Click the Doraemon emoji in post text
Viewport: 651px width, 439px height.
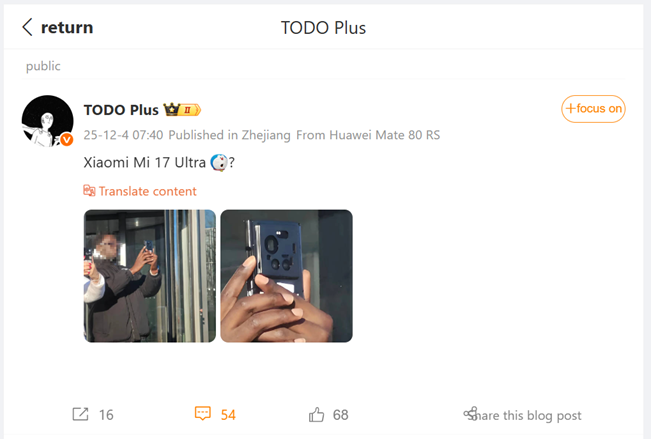219,162
